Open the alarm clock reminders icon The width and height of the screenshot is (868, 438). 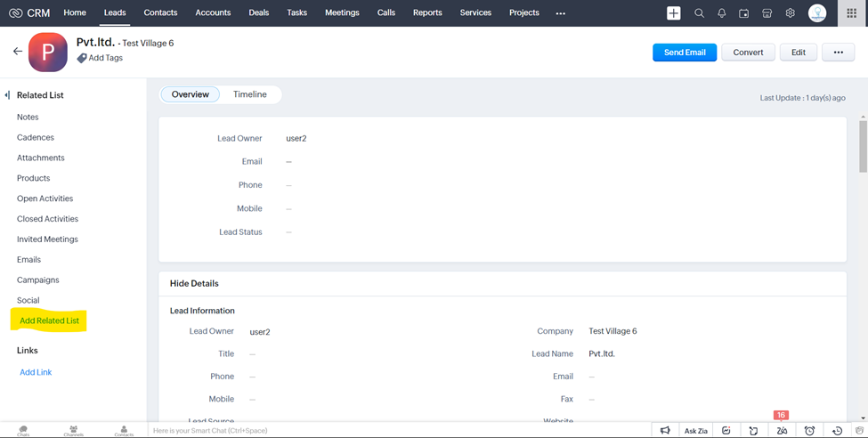point(809,430)
